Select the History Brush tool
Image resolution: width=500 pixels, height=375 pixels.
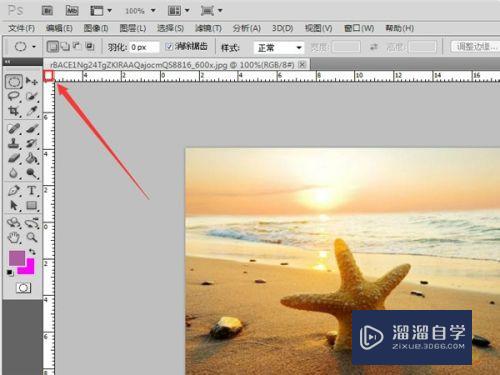[32, 143]
